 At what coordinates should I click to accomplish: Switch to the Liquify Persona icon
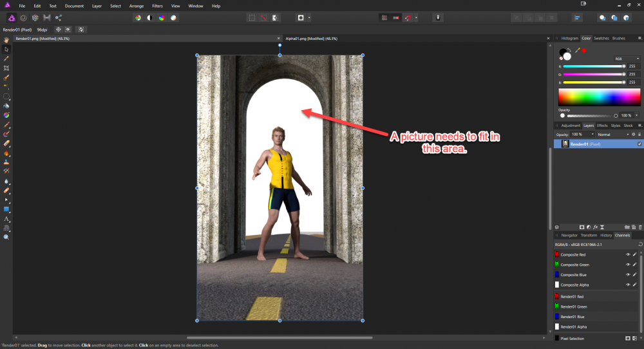(23, 18)
